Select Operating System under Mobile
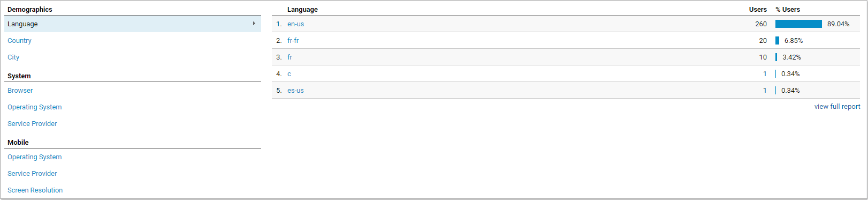 pos(34,157)
